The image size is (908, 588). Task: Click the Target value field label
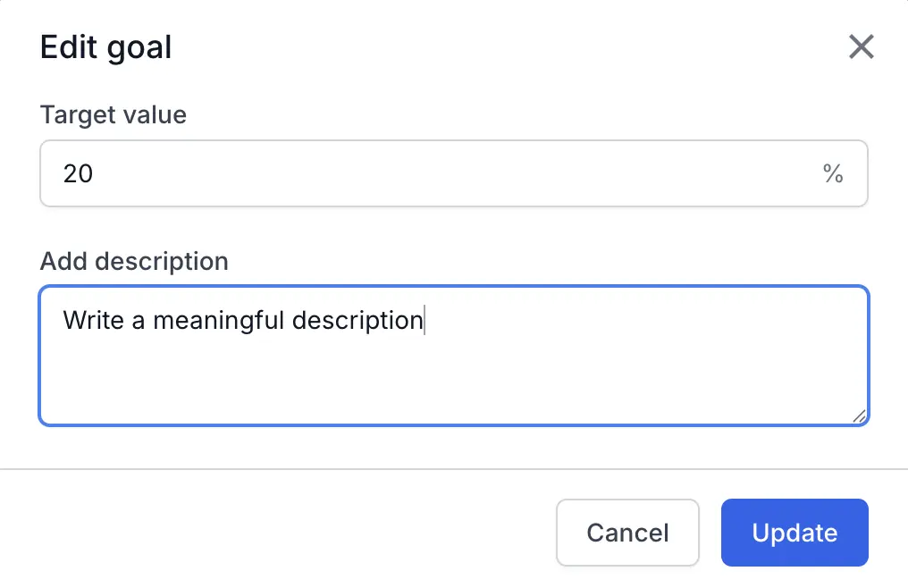(113, 114)
